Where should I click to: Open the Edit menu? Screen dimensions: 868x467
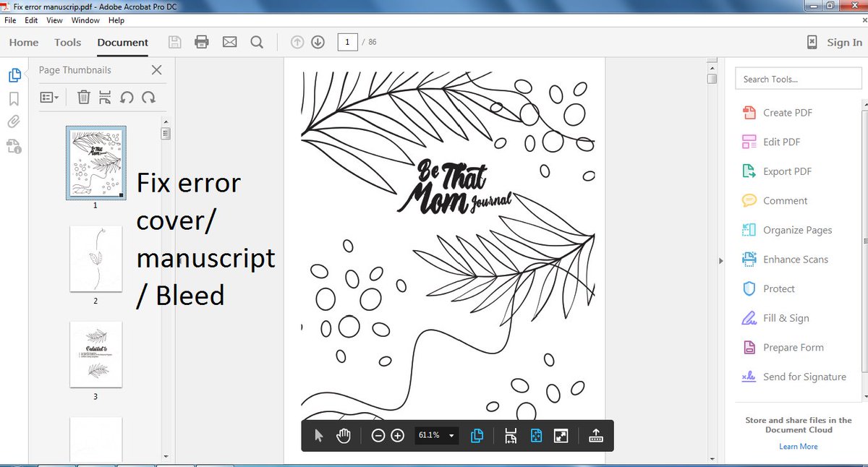(31, 20)
